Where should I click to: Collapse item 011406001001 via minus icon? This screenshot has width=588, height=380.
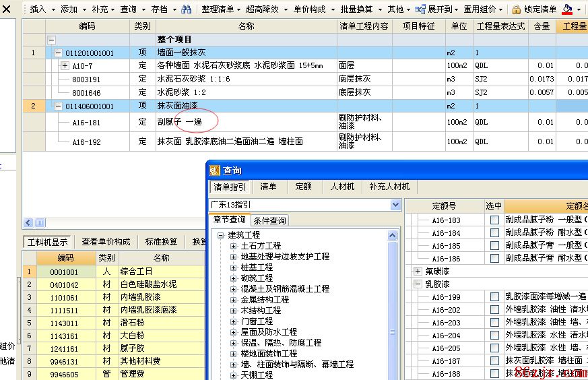[x=58, y=106]
